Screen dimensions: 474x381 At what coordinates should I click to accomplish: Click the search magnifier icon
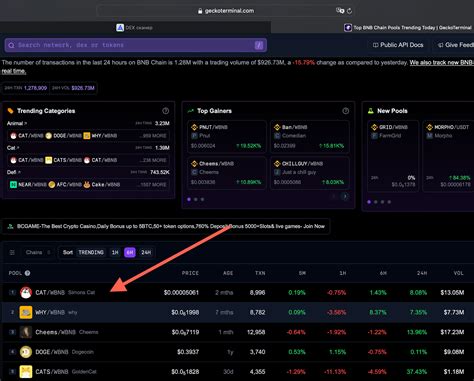[11, 45]
